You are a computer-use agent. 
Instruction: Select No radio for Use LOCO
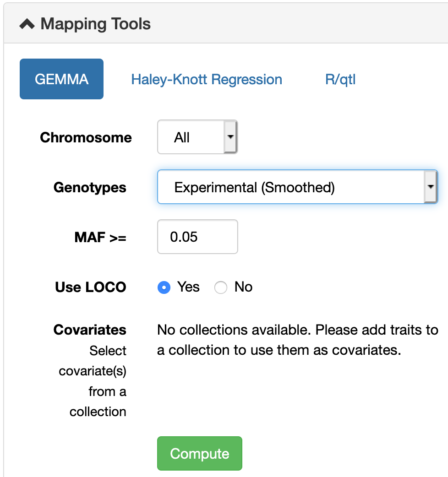221,287
